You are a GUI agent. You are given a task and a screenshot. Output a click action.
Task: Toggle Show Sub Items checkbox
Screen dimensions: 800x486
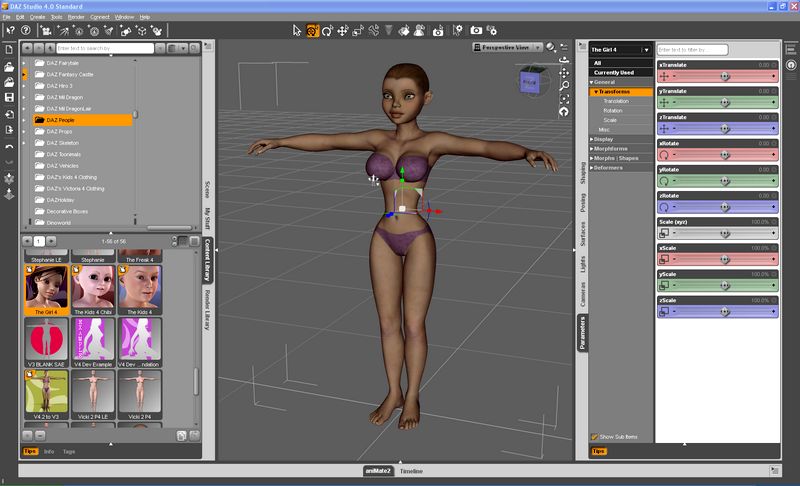[x=594, y=437]
